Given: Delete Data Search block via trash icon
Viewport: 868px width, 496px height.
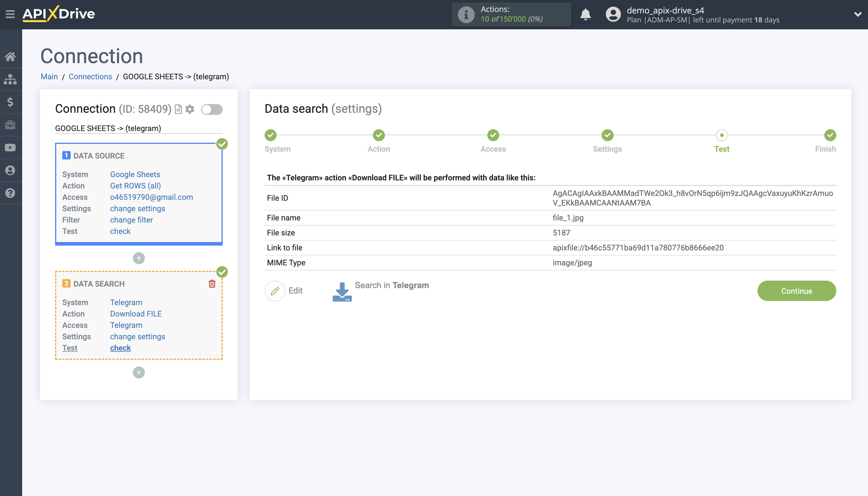Looking at the screenshot, I should (212, 283).
